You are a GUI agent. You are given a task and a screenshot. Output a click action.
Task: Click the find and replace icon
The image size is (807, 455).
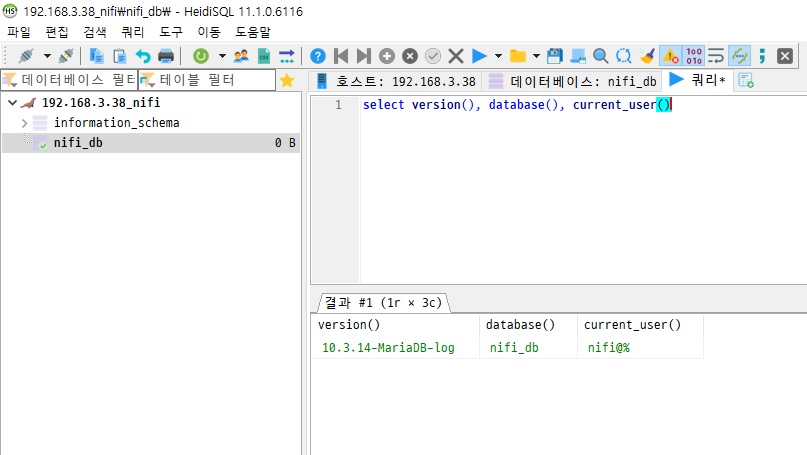(x=623, y=56)
